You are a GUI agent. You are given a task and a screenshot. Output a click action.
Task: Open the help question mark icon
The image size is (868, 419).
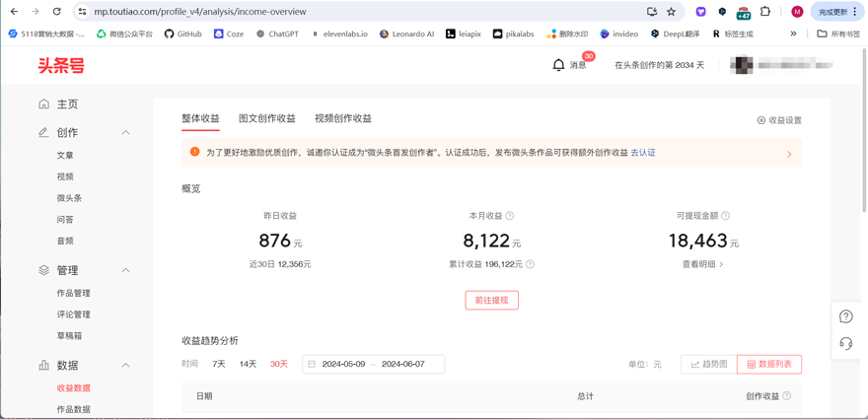[x=845, y=316]
